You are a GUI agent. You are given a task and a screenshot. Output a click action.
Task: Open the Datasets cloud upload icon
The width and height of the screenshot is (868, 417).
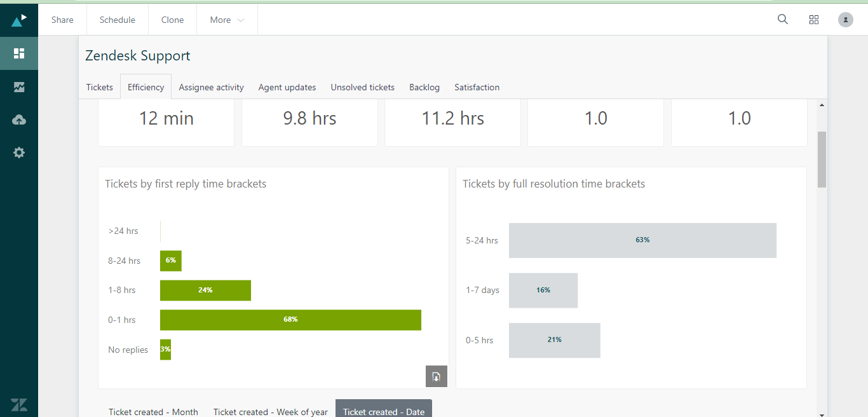pos(19,120)
